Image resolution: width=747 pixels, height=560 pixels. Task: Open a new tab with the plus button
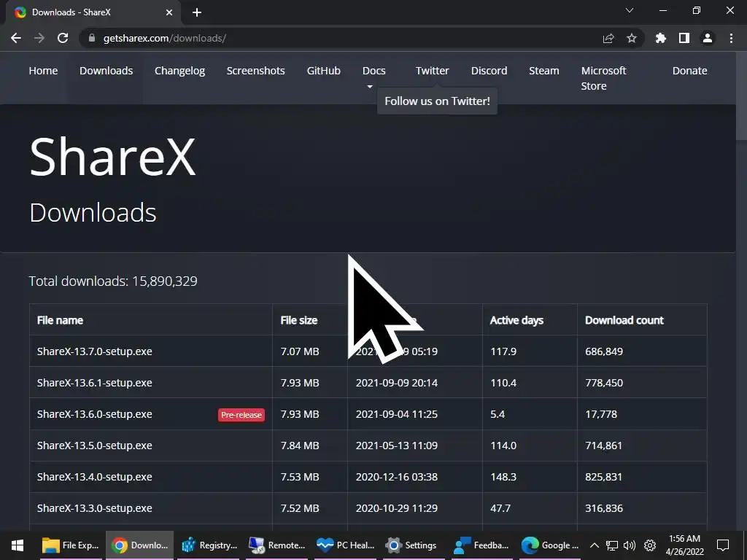pyautogui.click(x=197, y=12)
